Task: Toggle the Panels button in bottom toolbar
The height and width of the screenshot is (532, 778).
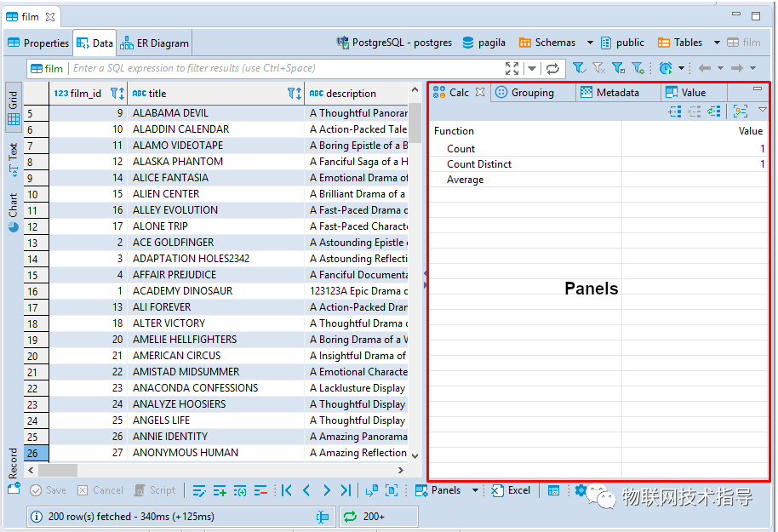Action: pos(438,490)
